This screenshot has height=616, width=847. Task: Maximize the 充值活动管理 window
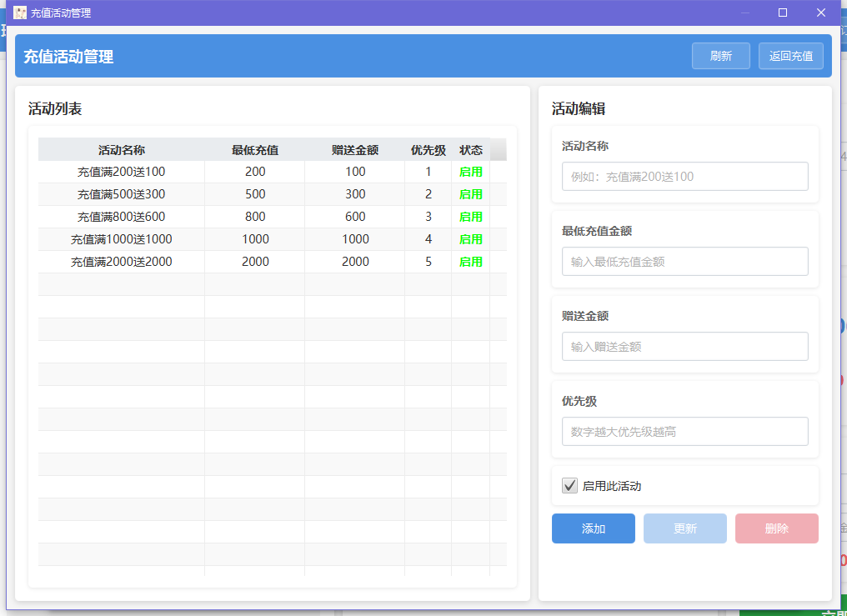[782, 13]
